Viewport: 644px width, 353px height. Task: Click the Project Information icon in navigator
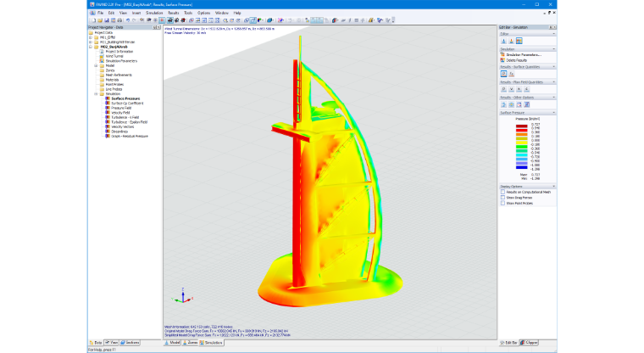102,52
